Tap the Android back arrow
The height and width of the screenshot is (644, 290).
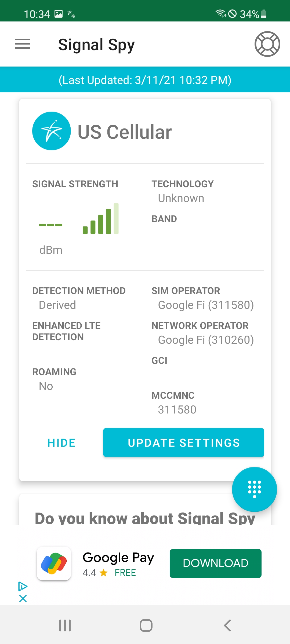point(227,625)
